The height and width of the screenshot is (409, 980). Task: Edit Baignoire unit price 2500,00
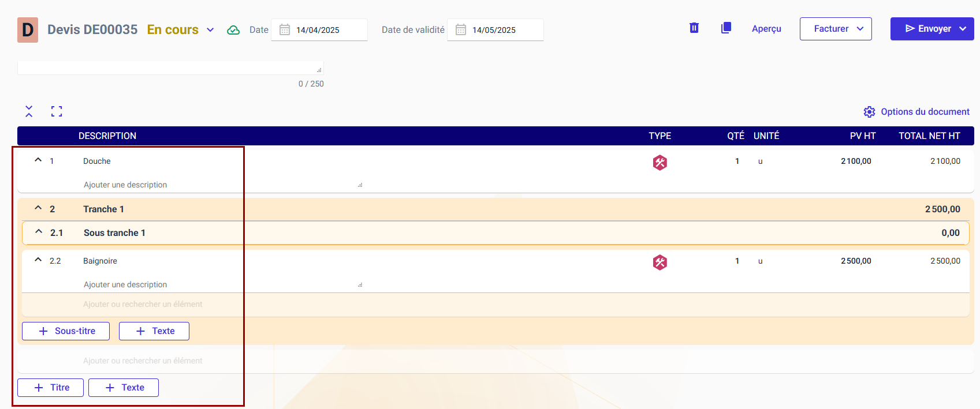click(856, 261)
